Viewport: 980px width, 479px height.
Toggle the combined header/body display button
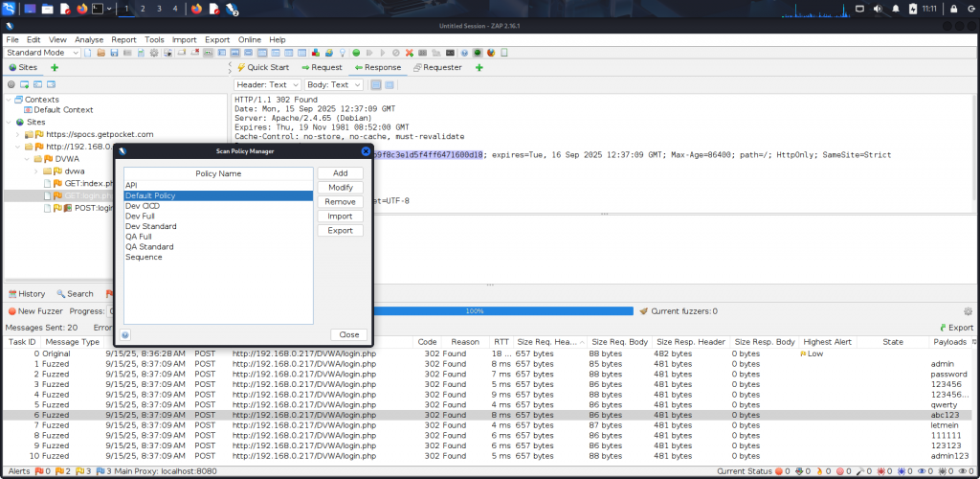tap(375, 84)
